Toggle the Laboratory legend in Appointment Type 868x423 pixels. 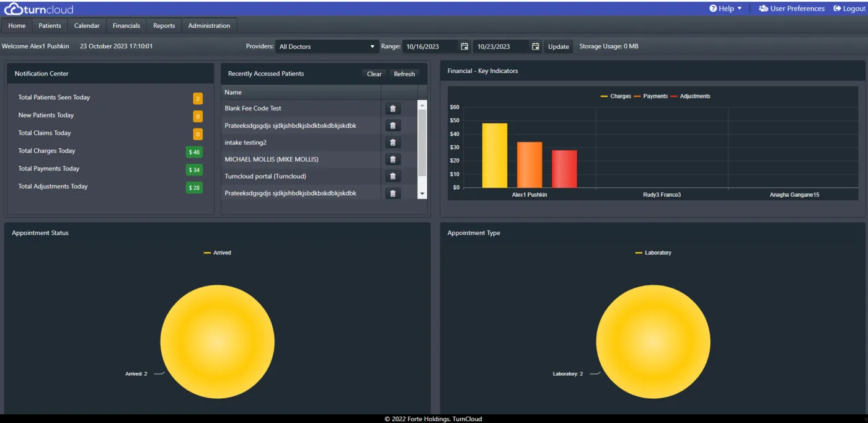click(x=653, y=253)
